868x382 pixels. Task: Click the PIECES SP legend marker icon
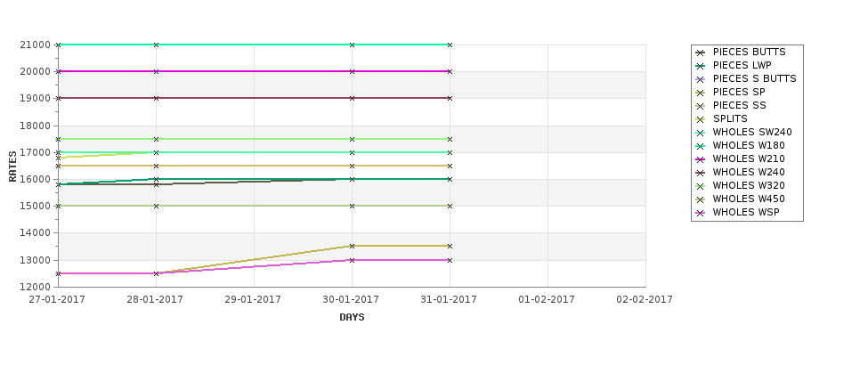(x=701, y=93)
